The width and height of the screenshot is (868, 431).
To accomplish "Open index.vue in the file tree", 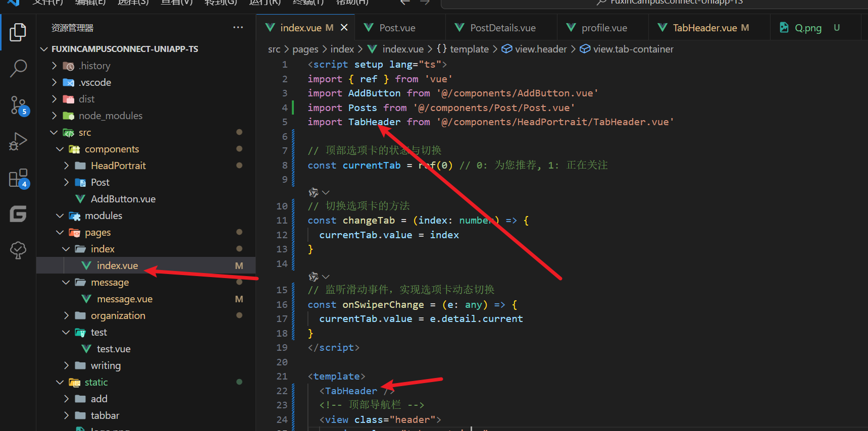I will point(146,265).
